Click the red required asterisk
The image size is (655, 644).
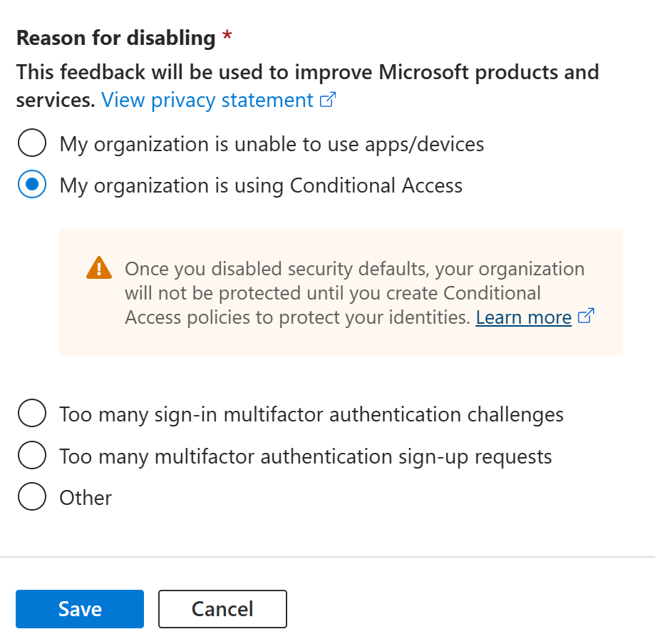(x=227, y=38)
